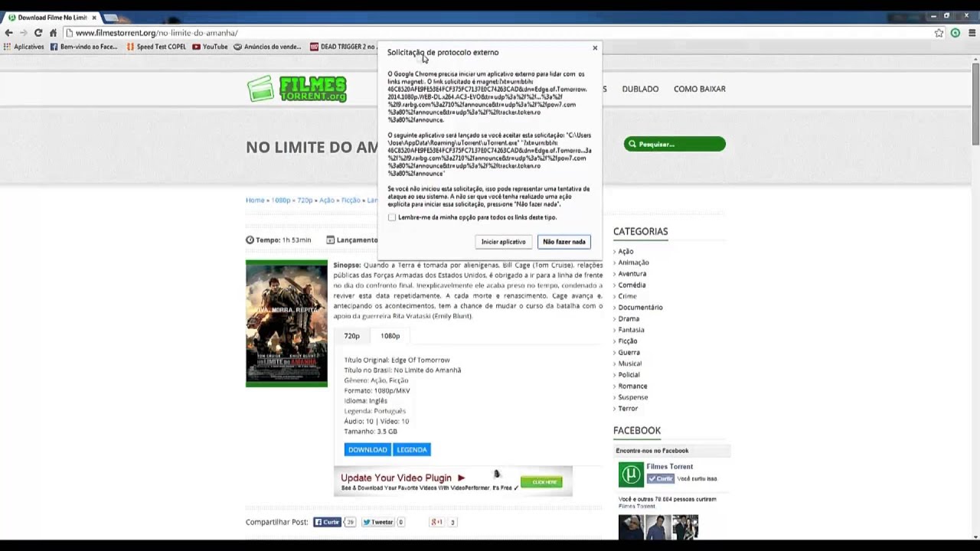Click Iniciar aplicativo button

[503, 242]
